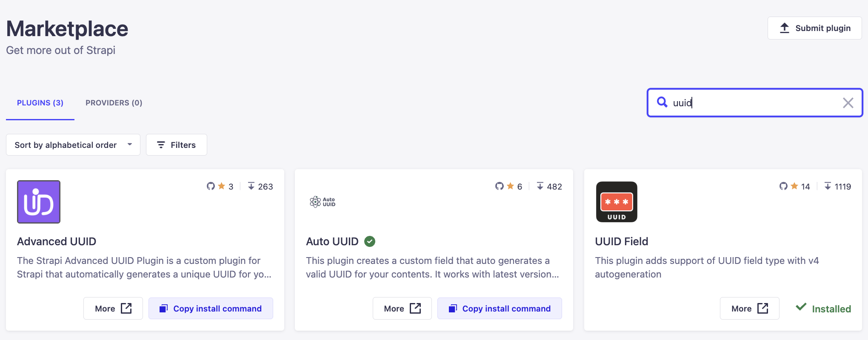Clear the search field with X
868x340 pixels.
pos(848,103)
